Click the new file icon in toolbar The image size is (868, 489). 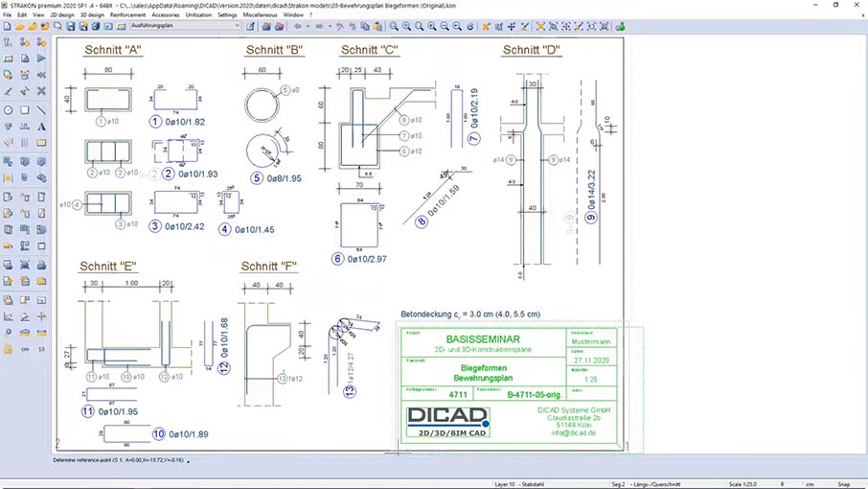[8, 27]
